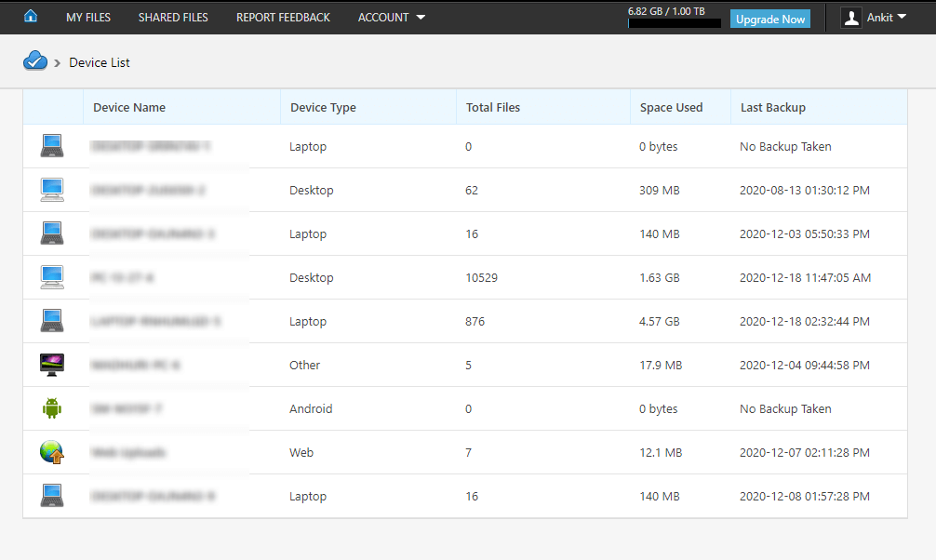Screen dimensions: 936x560
Task: Open the cloud checkmark breadcrumb icon
Action: pyautogui.click(x=35, y=60)
